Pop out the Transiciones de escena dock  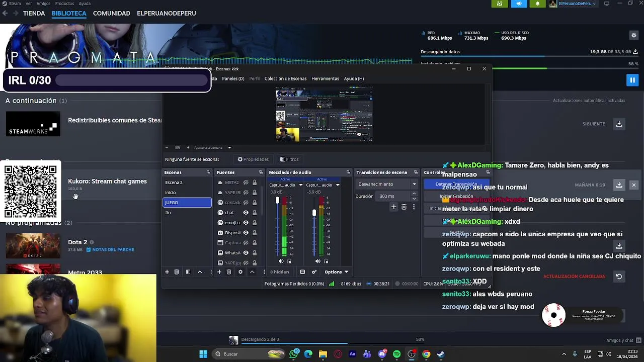416,172
